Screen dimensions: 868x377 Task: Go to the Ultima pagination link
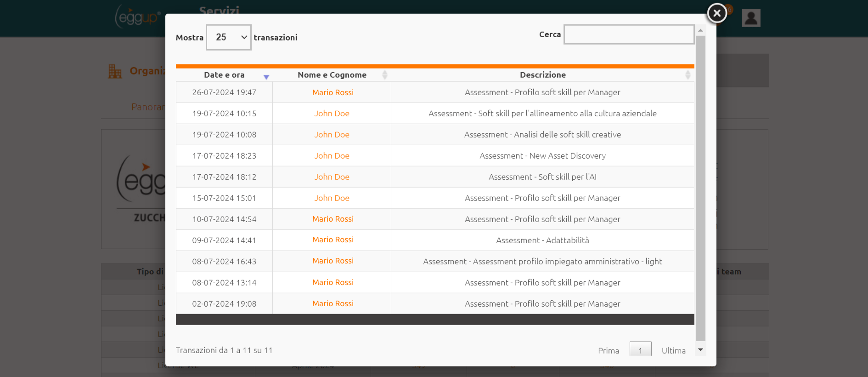click(673, 350)
